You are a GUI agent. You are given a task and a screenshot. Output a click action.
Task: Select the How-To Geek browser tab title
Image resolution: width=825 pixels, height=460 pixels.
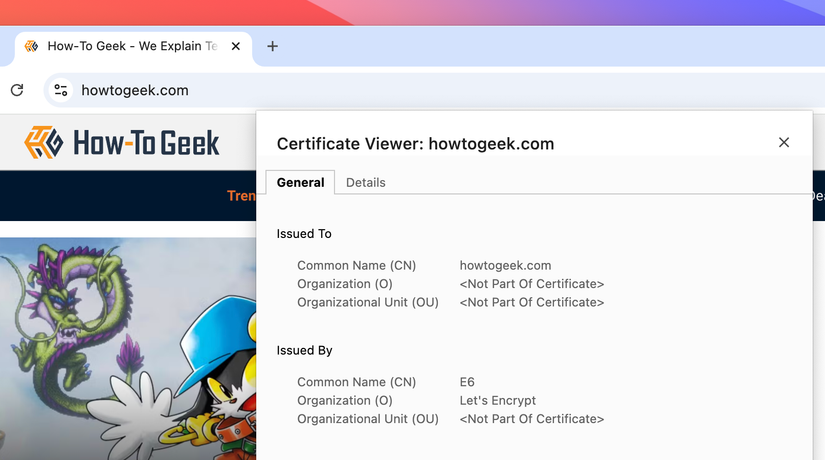click(132, 46)
